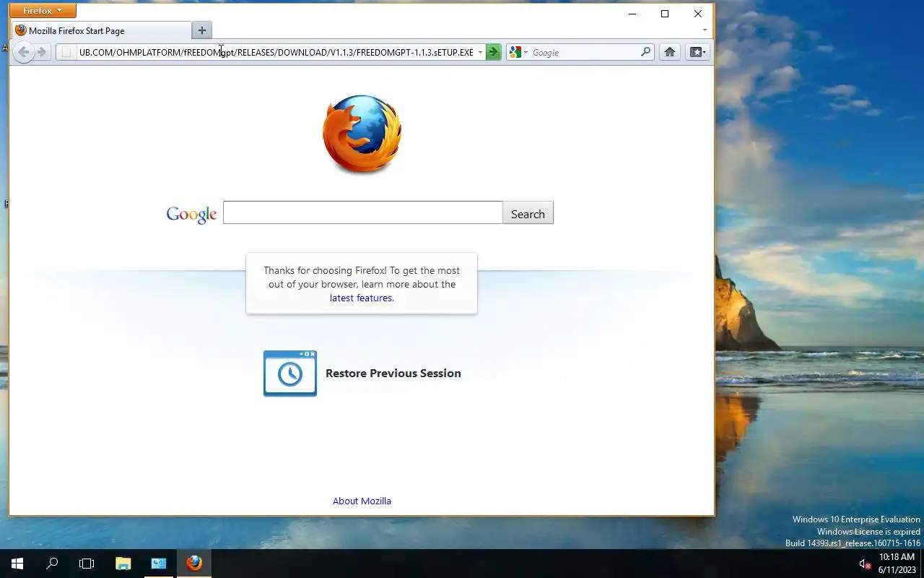Viewport: 924px width, 578px height.
Task: Close the Firefox window
Action: tap(697, 14)
